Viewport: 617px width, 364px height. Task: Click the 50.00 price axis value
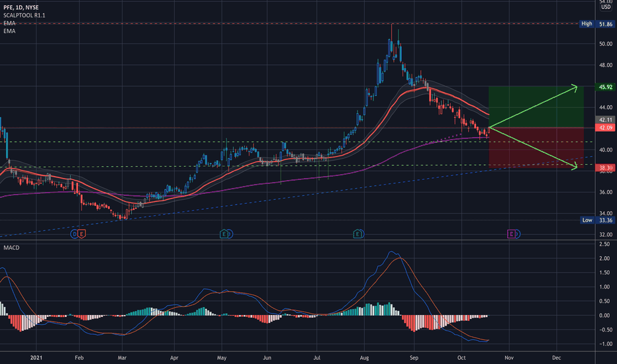pyautogui.click(x=606, y=44)
